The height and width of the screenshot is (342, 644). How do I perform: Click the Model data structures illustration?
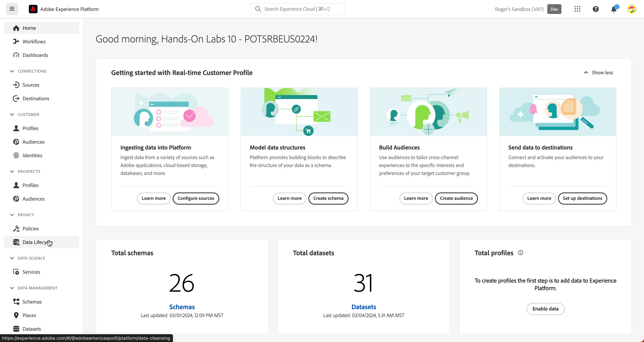click(299, 112)
